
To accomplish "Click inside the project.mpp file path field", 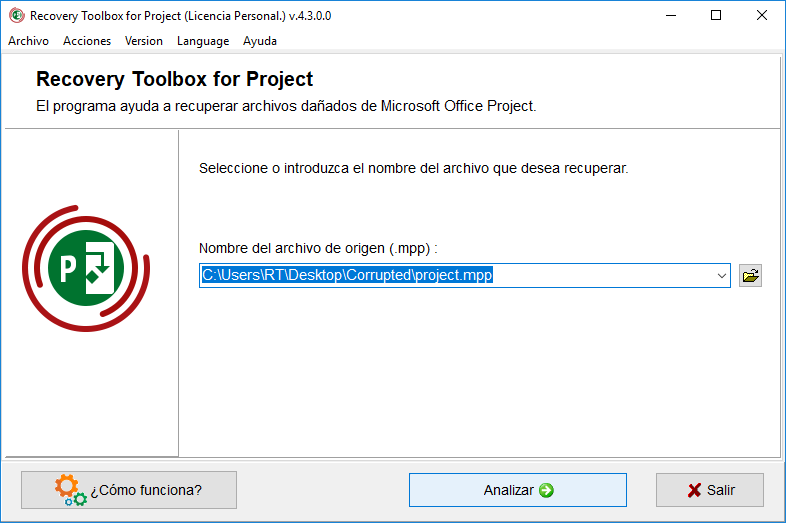I will (456, 275).
